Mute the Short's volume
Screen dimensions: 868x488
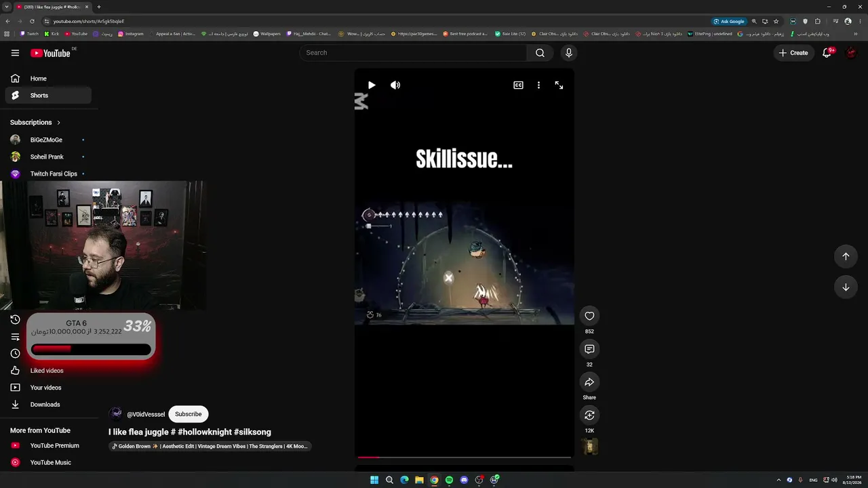point(395,85)
